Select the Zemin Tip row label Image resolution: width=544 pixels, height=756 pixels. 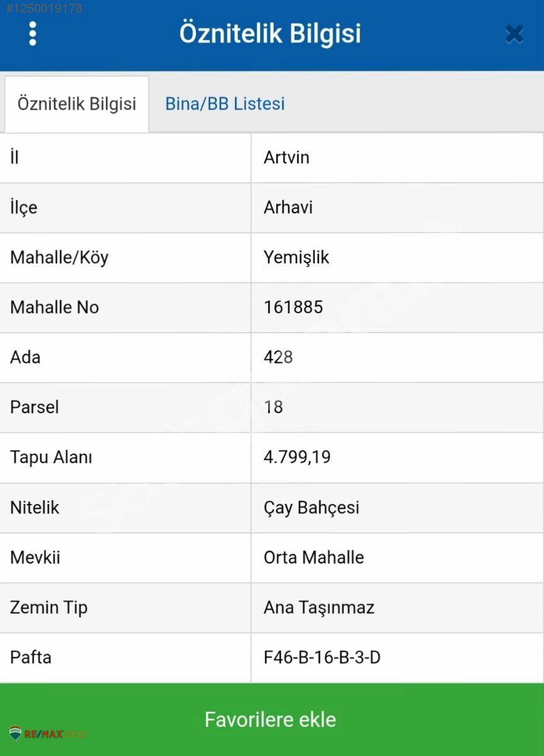click(x=48, y=607)
